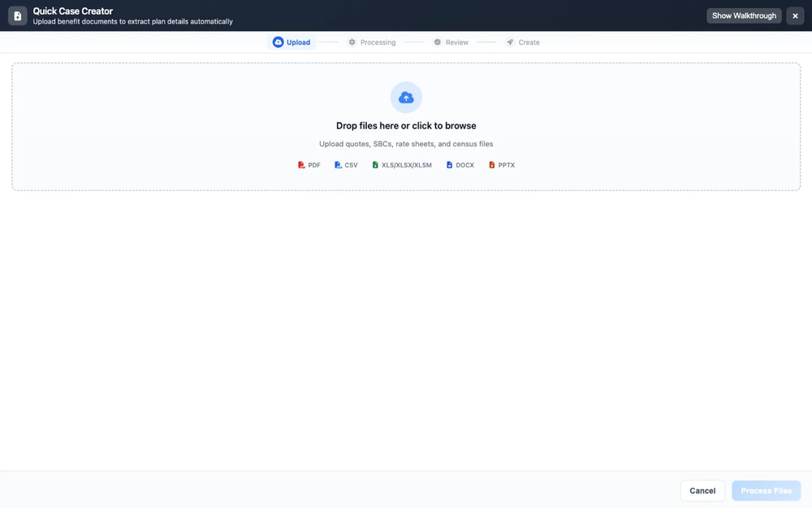Click the PPTX file type icon

coord(492,165)
